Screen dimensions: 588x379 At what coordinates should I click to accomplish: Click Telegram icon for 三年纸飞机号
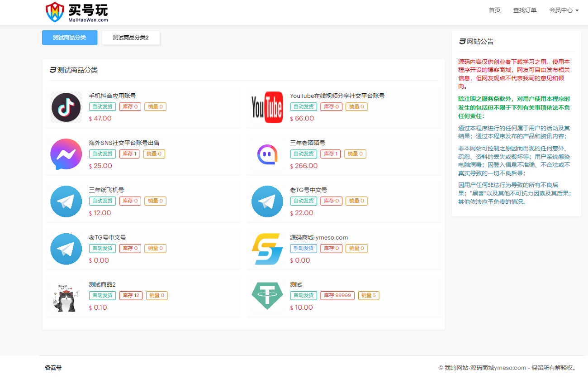tap(66, 201)
